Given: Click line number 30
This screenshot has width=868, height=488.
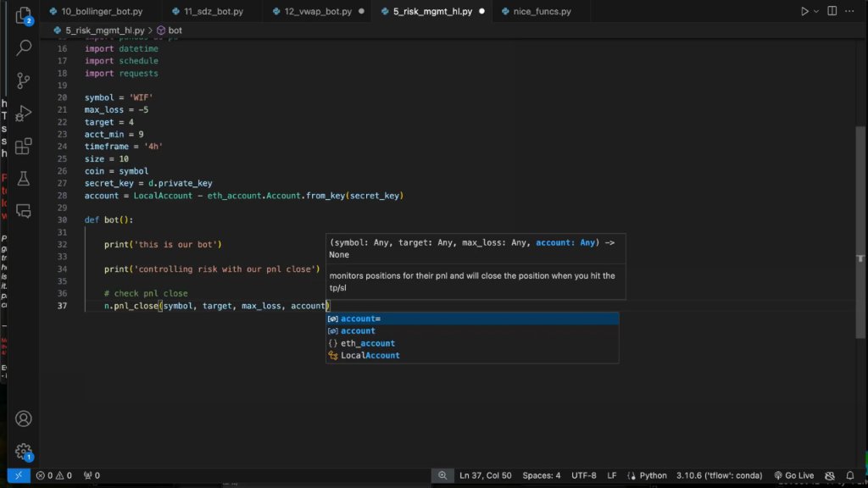Looking at the screenshot, I should tap(62, 219).
